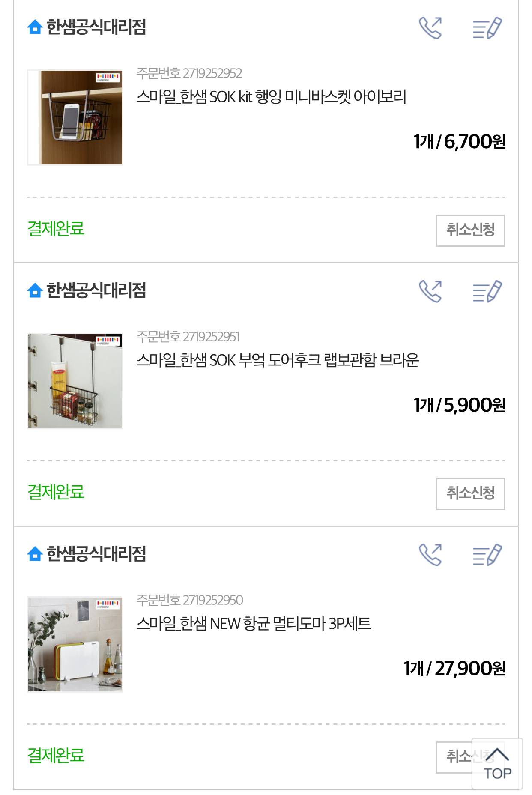The width and height of the screenshot is (532, 795).
Task: Call seller for hanging mini basket order
Action: tap(430, 28)
